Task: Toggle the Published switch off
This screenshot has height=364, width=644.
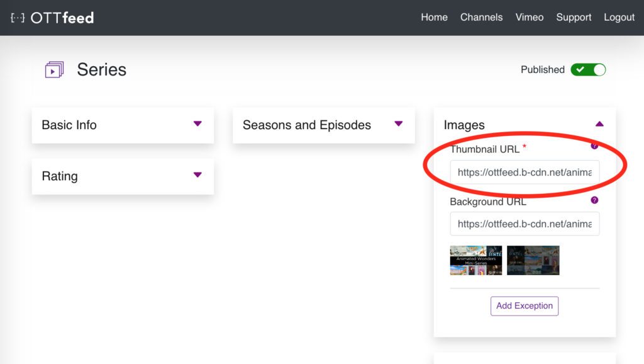Action: (588, 69)
